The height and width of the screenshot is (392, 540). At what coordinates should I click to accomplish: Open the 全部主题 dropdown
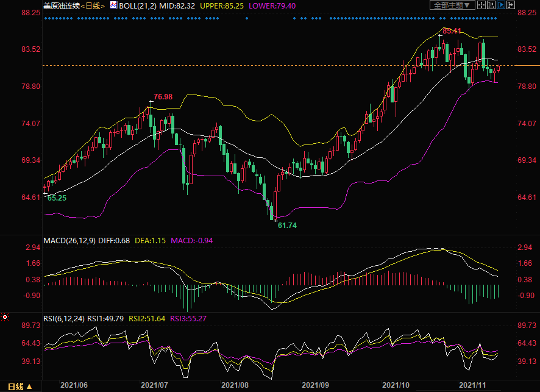[x=453, y=5]
